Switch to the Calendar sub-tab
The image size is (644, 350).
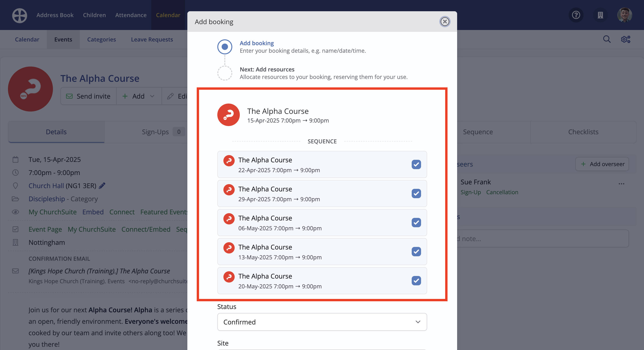tap(27, 39)
